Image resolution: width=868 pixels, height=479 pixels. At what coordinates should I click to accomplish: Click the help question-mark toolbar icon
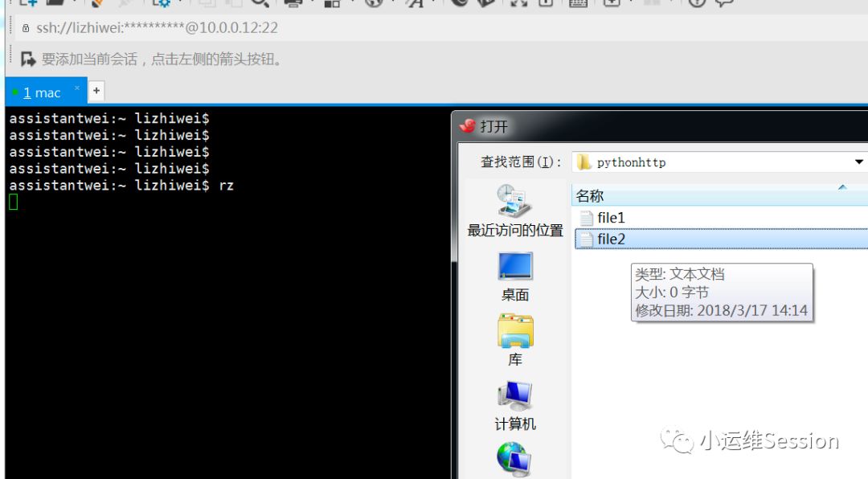pos(696,2)
